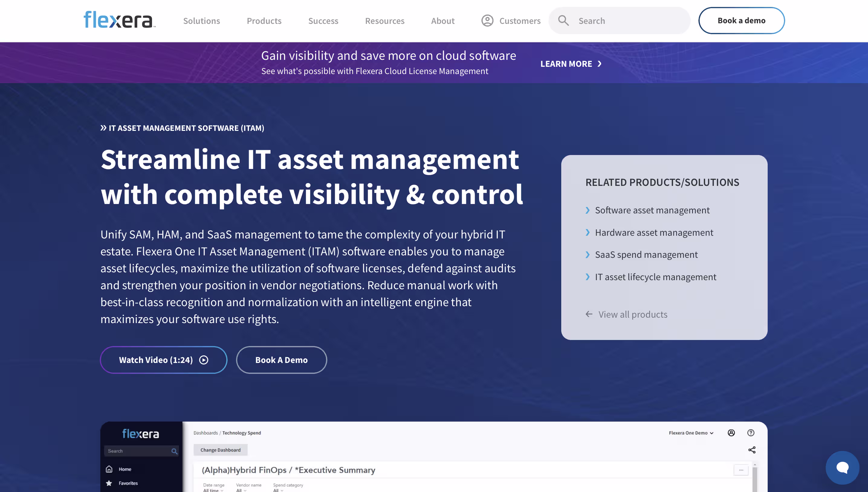Screen dimensions: 868x492
Task: Open the Resources navigation menu
Action: 384,21
